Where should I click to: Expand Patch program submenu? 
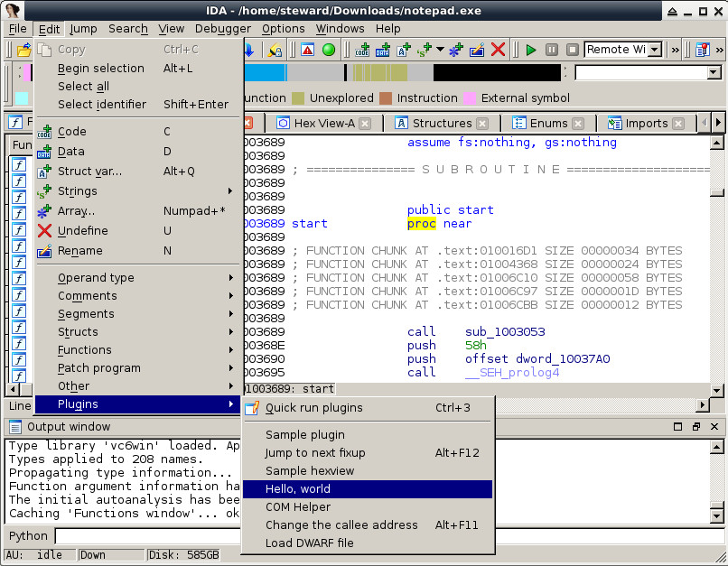pyautogui.click(x=138, y=368)
